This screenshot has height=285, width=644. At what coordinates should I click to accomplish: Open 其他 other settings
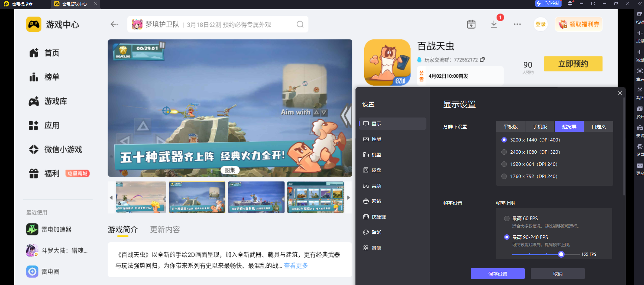pyautogui.click(x=393, y=248)
